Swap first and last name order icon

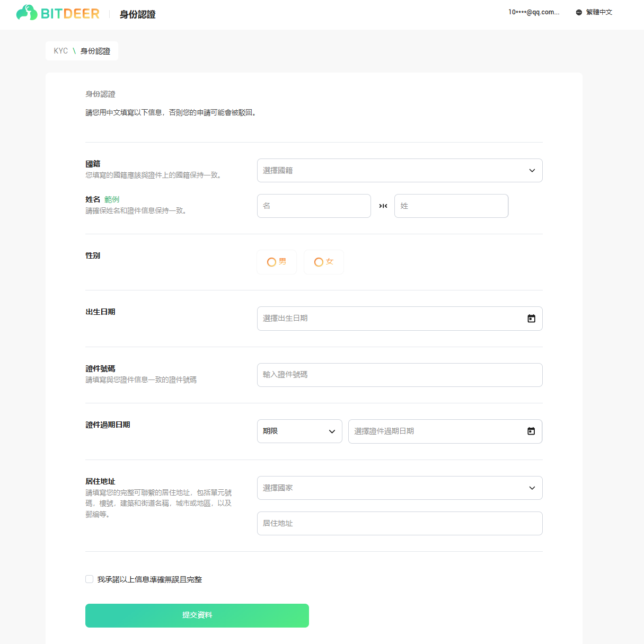(383, 206)
